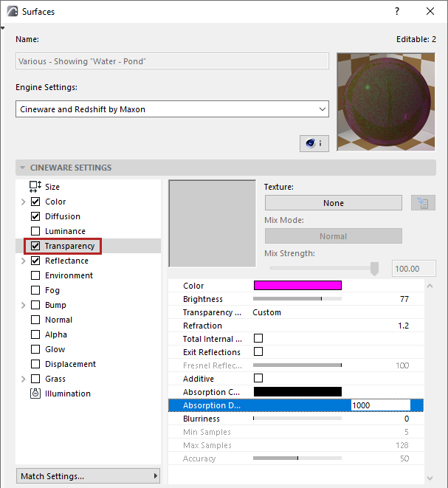Toggle the Transparency channel checkbox

[x=35, y=246]
